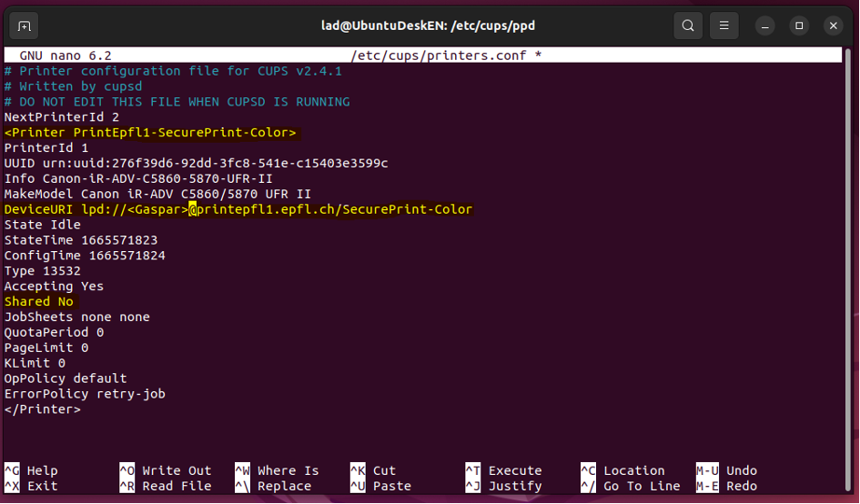Click the ^G Help shortcut

(x=31, y=470)
